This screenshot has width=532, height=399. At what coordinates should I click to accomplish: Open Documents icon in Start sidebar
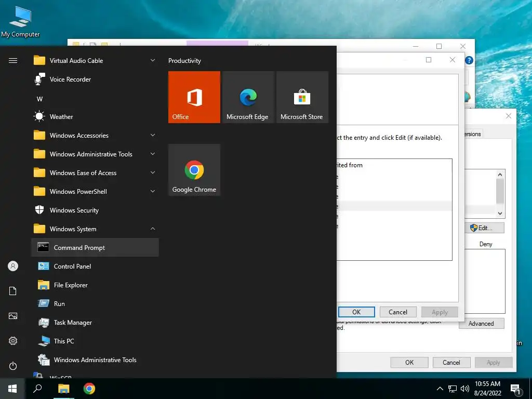click(x=13, y=291)
